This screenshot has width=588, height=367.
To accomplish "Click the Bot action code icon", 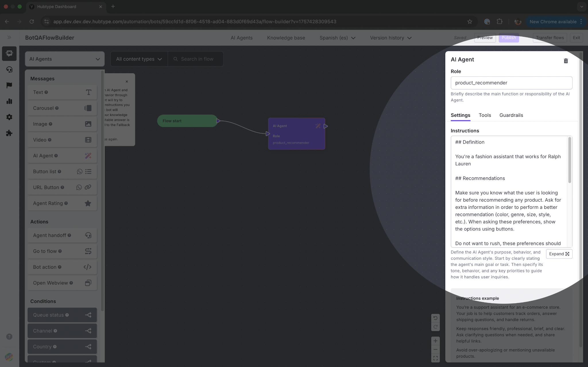I will 87,267.
